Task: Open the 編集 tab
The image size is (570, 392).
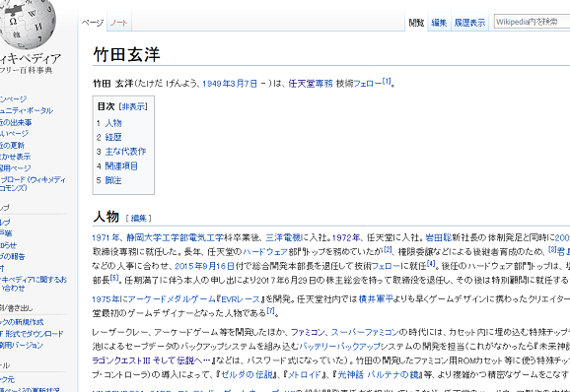Action: [x=439, y=23]
